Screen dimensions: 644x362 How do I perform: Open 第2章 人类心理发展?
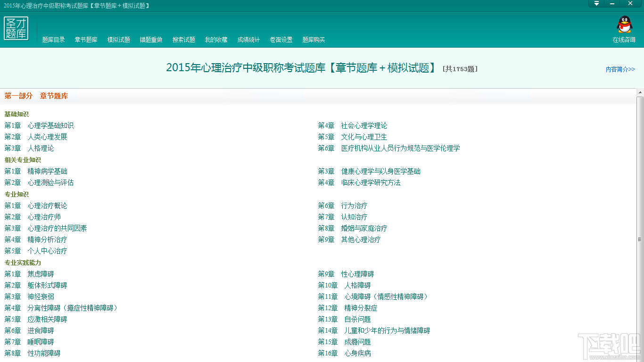point(36,137)
